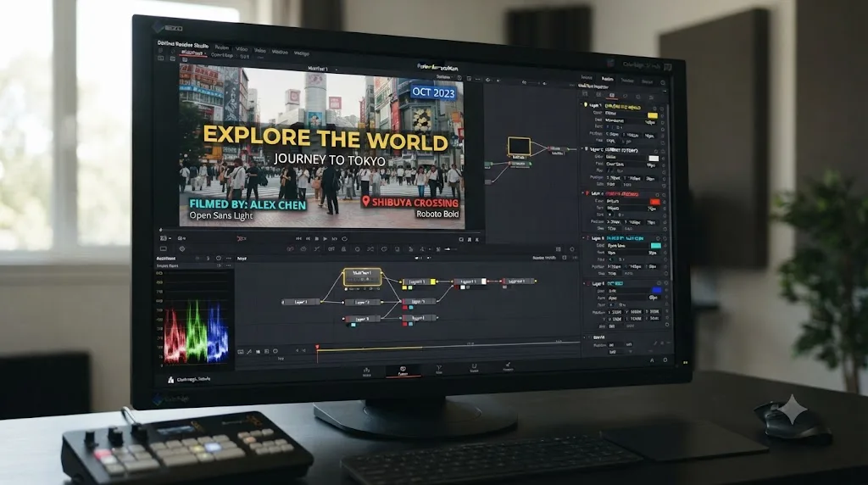Toggle the yellow bulb icon of first layer

(x=587, y=104)
